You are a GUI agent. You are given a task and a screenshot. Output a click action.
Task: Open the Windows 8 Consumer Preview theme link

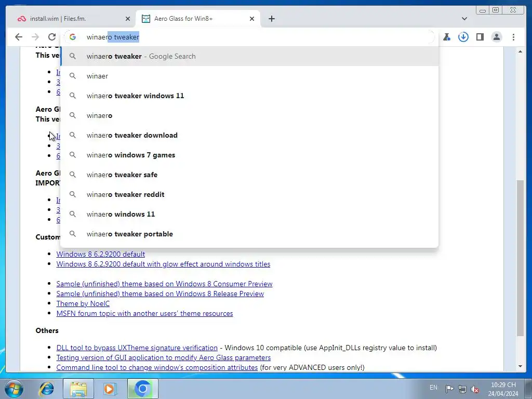point(164,284)
